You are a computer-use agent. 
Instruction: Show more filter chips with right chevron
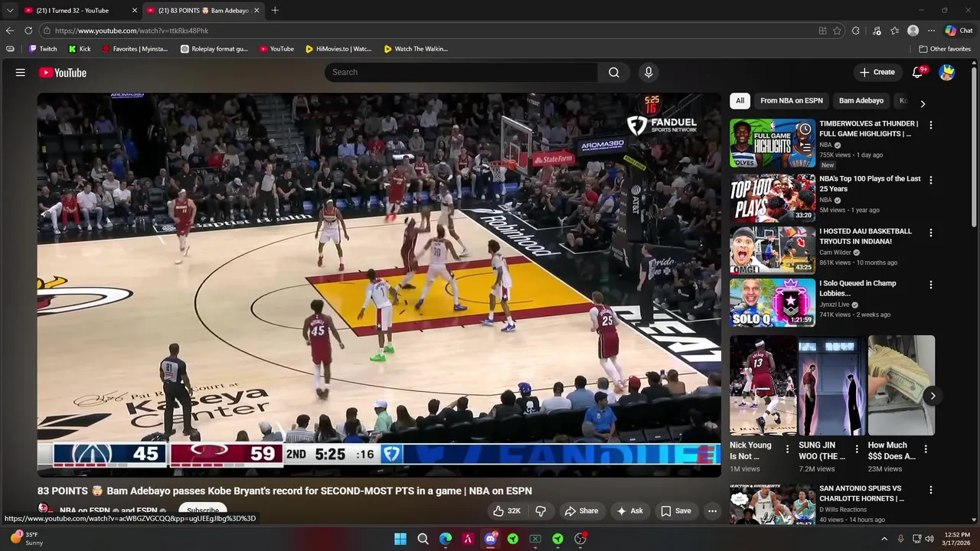click(x=923, y=103)
